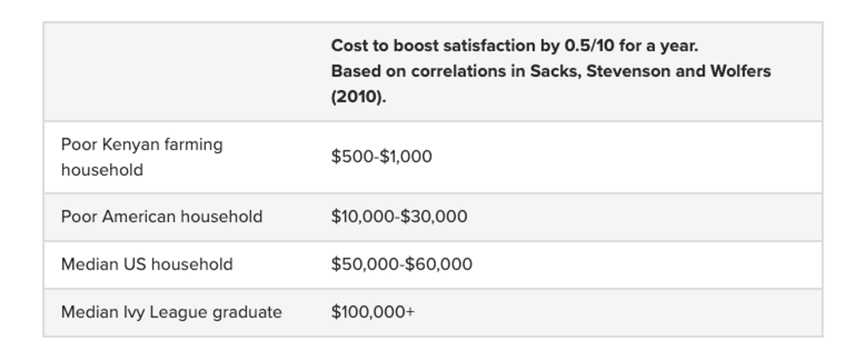Click the "Median US household" label
The width and height of the screenshot is (868, 362).
pos(147,264)
